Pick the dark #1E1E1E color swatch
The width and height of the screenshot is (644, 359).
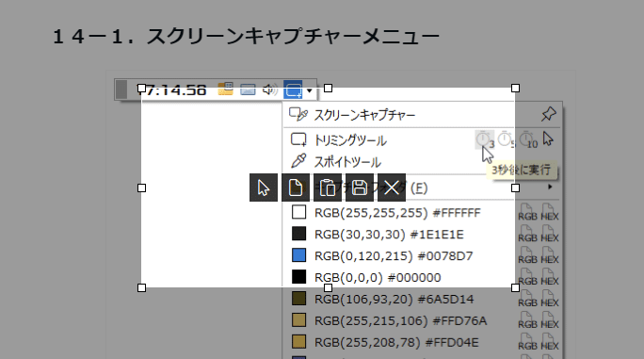pos(298,234)
